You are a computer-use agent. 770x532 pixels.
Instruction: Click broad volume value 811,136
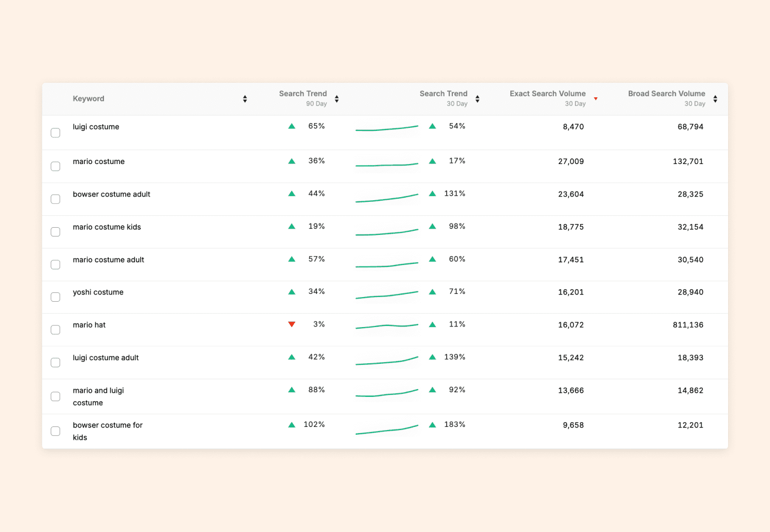[x=688, y=325]
